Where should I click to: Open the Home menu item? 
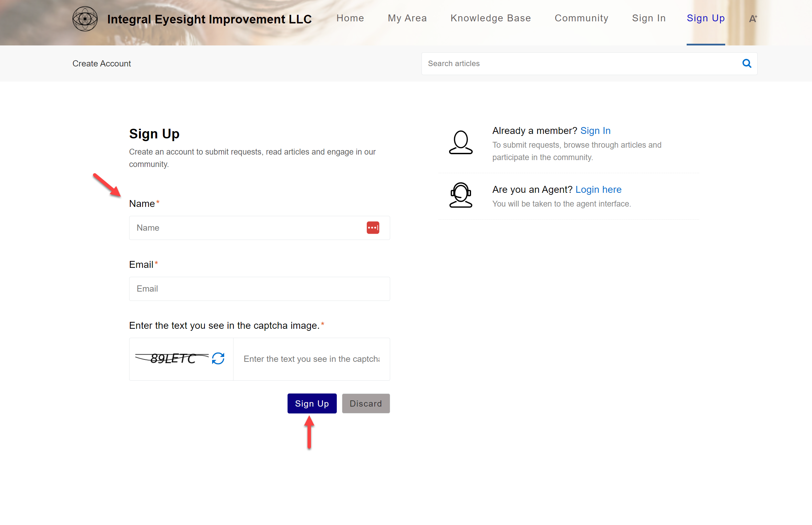pos(350,18)
